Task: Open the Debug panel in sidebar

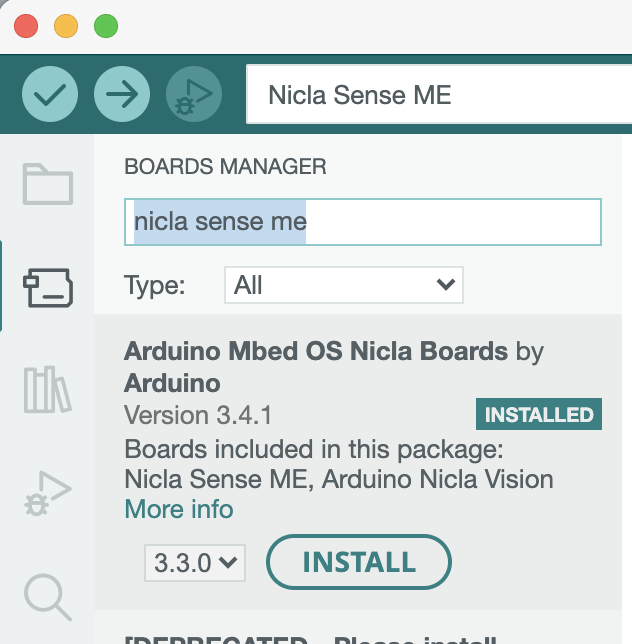Action: coord(48,493)
